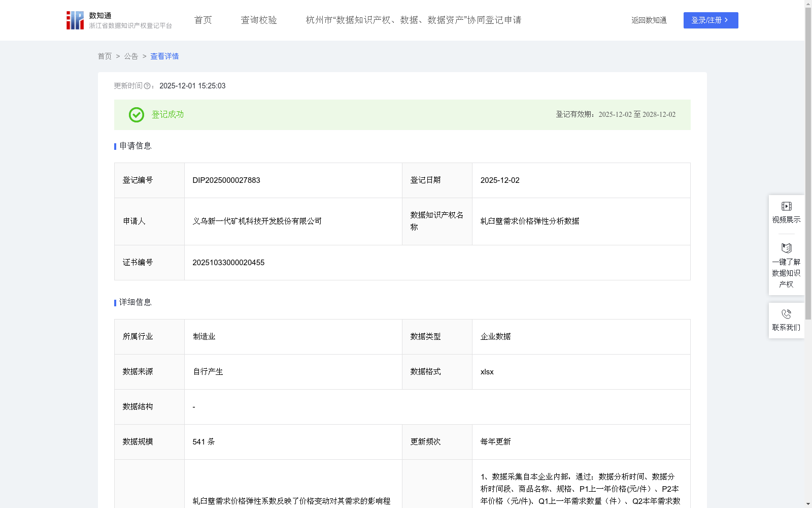Click the 数据结构 label cell
Screen dimensions: 812x508
point(149,407)
